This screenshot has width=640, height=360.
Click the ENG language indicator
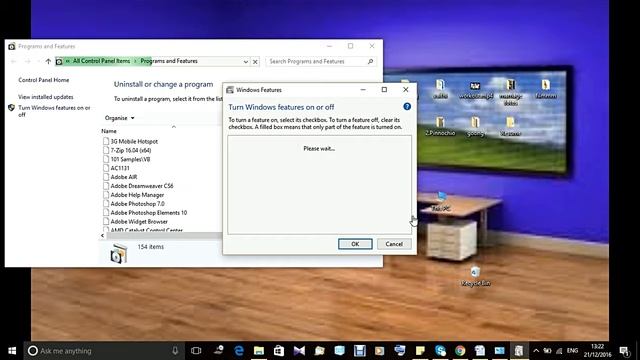(x=572, y=351)
